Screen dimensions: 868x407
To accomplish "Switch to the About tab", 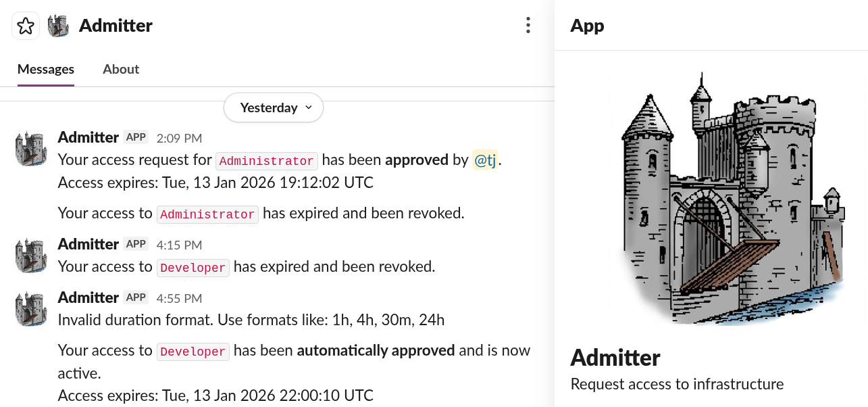I will click(x=121, y=69).
